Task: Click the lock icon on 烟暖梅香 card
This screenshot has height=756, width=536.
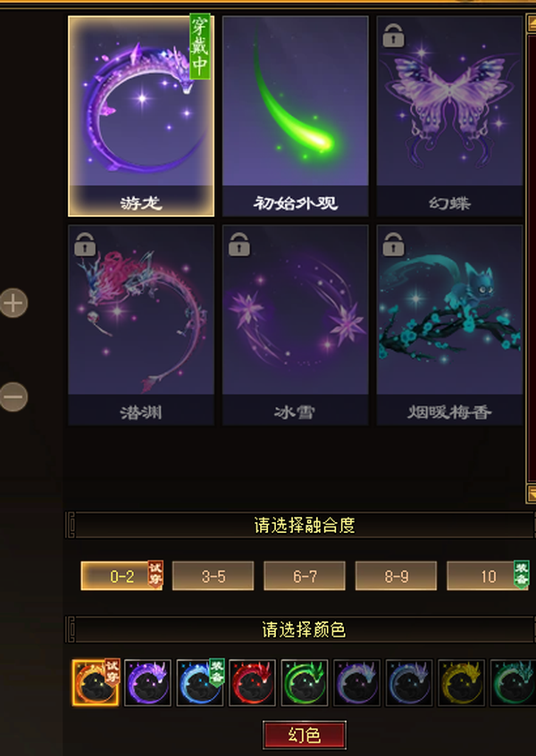Action: click(x=393, y=245)
